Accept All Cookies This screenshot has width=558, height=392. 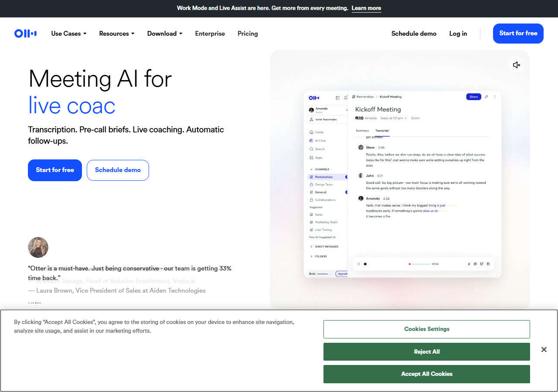[x=427, y=374]
